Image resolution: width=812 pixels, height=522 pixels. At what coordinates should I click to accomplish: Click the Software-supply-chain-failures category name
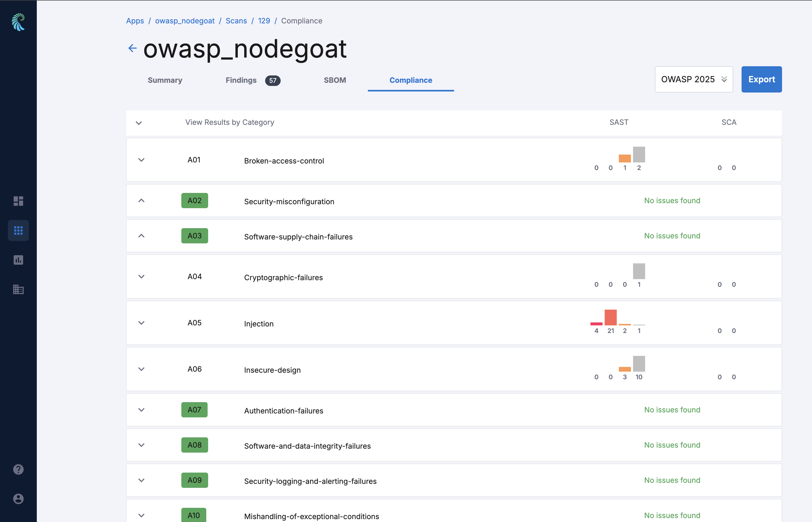(x=298, y=237)
